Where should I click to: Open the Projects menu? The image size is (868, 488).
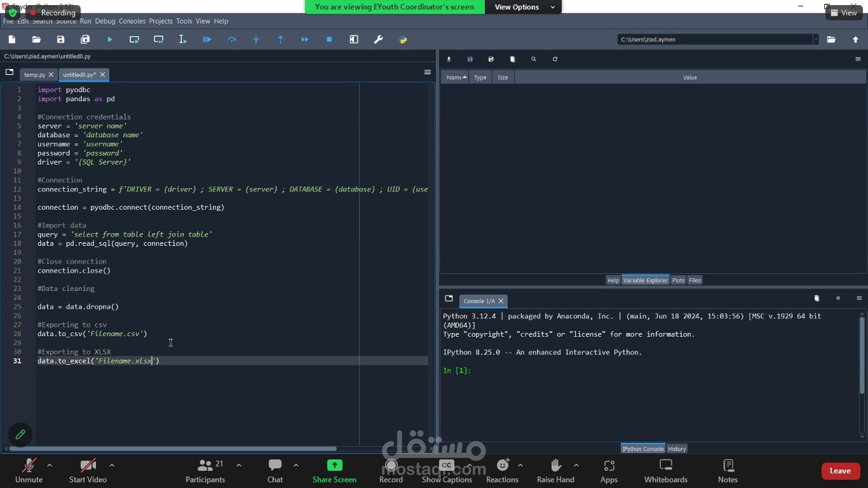click(161, 21)
